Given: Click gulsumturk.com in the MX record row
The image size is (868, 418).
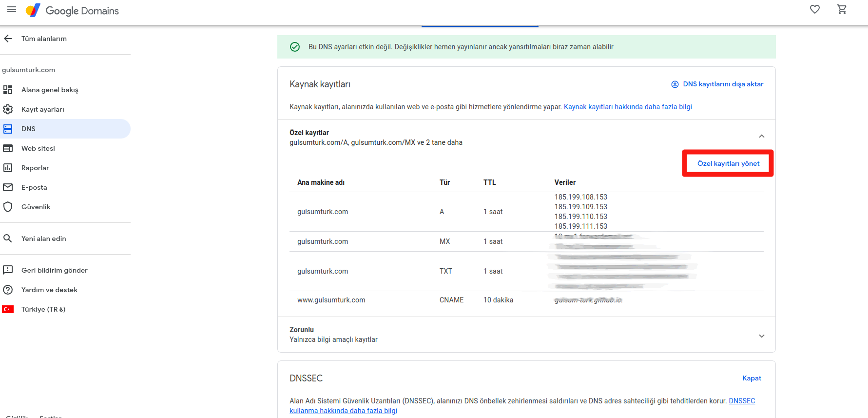Looking at the screenshot, I should [x=323, y=241].
